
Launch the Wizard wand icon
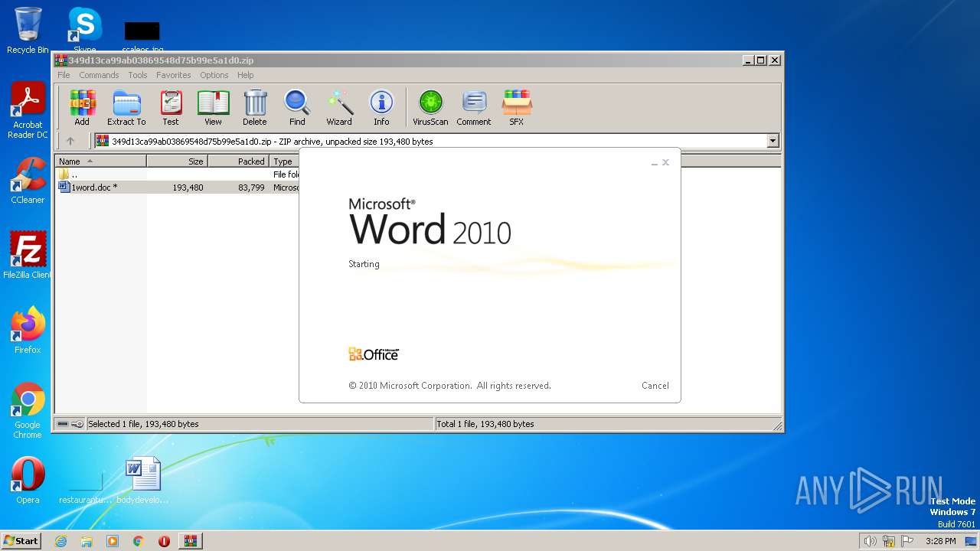339,107
